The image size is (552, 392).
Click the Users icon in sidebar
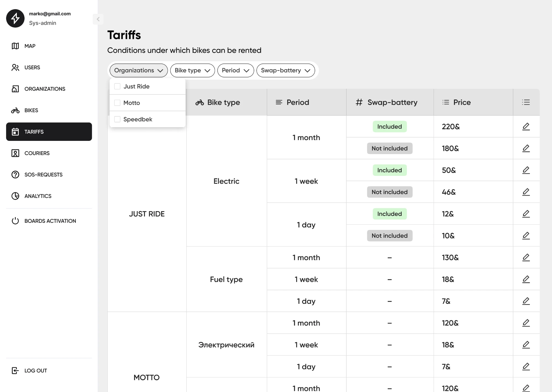(15, 68)
